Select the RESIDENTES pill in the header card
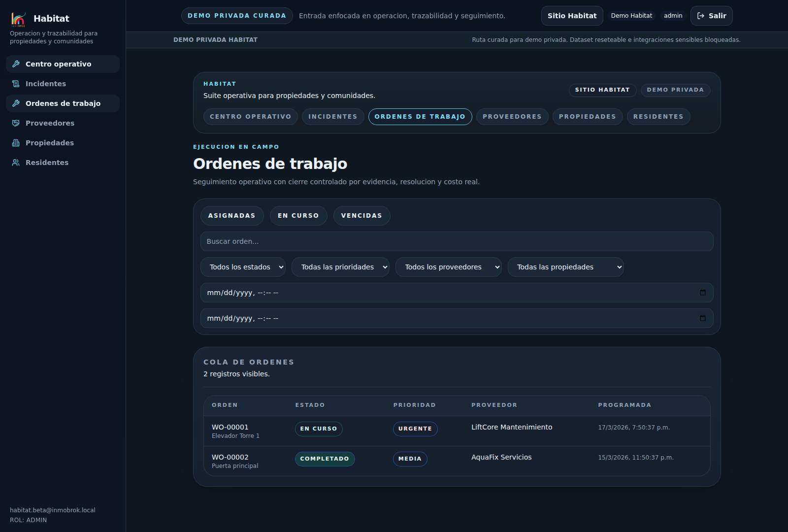Viewport: 788px width, 532px height. pos(658,117)
